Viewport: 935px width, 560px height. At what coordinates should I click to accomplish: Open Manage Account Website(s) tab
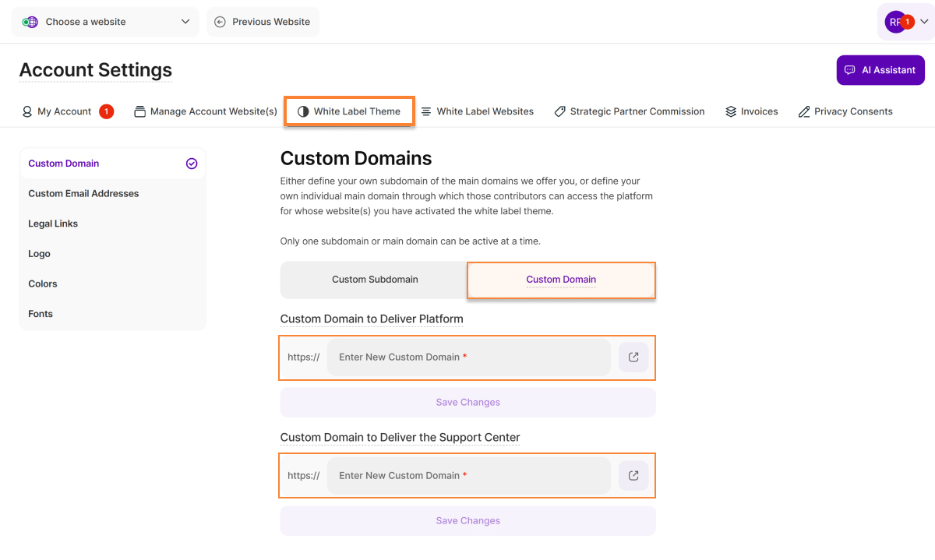(206, 111)
